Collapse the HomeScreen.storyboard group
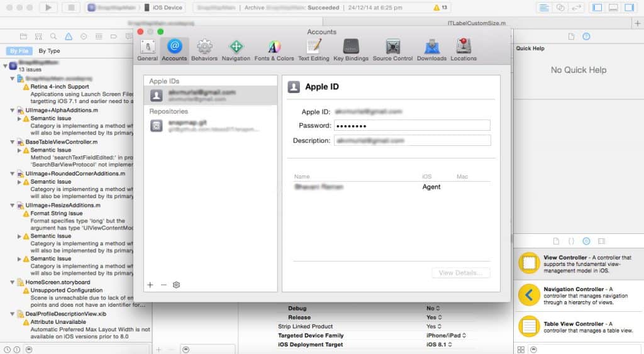The height and width of the screenshot is (354, 644). click(x=13, y=282)
